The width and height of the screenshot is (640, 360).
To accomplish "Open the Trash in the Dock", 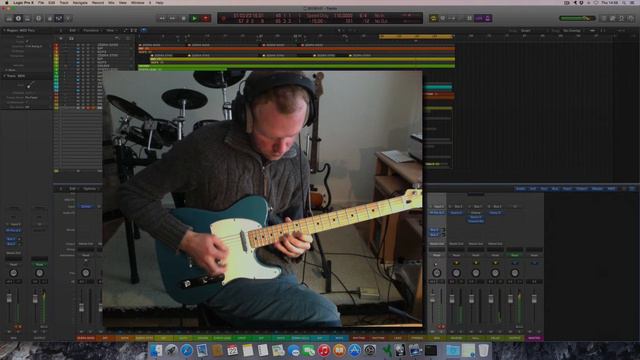I will (x=484, y=350).
